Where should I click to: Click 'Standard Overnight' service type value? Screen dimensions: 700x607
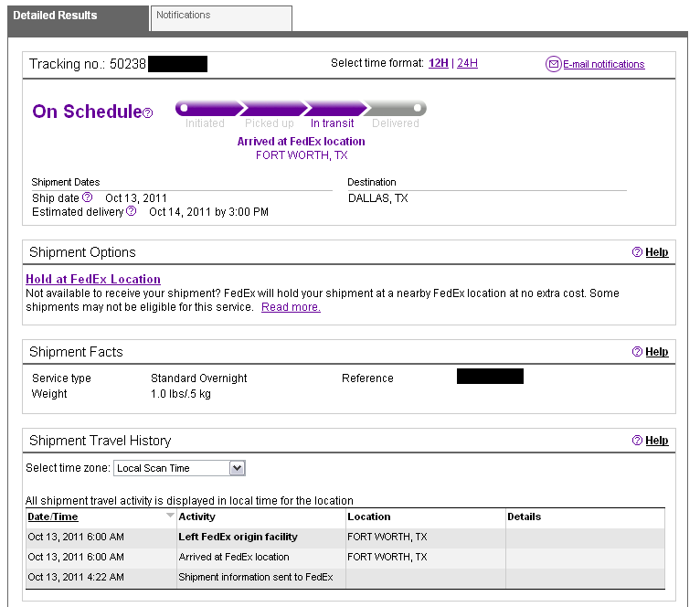tap(198, 378)
